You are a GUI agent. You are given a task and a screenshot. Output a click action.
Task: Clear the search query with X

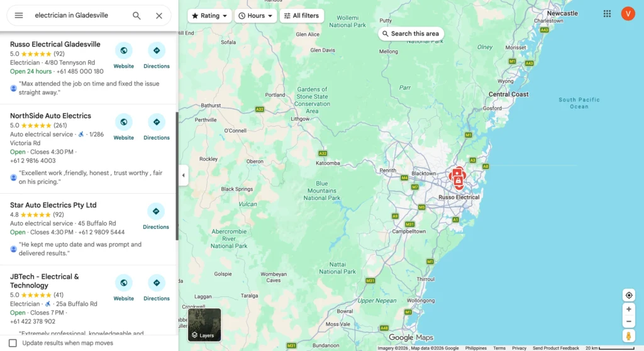(x=159, y=16)
